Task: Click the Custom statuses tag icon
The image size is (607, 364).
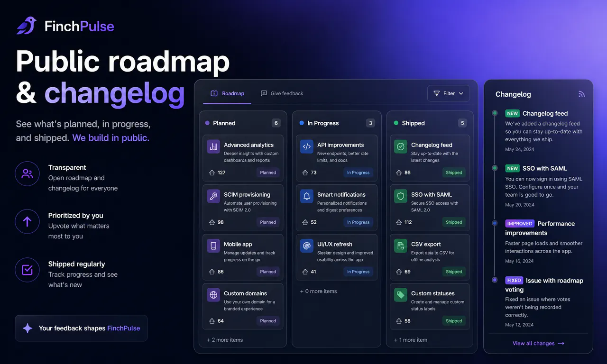Action: click(401, 295)
